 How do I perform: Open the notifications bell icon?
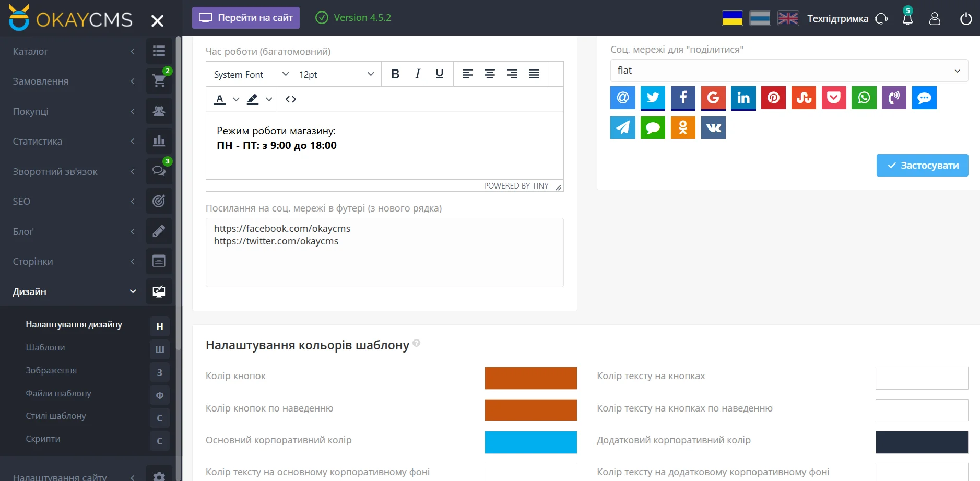[x=907, y=19]
